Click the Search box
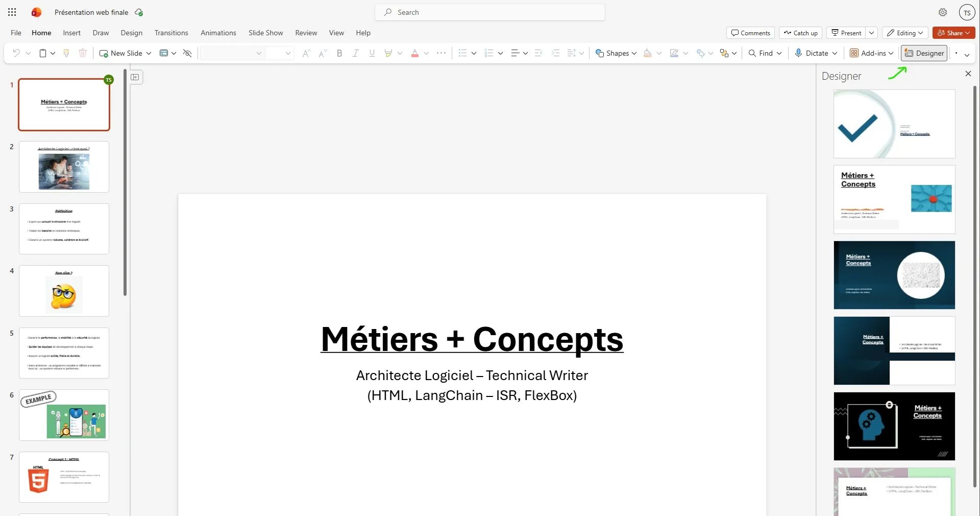This screenshot has height=516, width=980. pyautogui.click(x=490, y=12)
